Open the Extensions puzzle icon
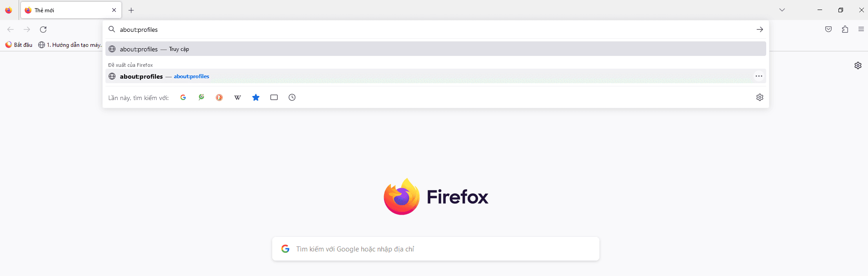 click(845, 29)
